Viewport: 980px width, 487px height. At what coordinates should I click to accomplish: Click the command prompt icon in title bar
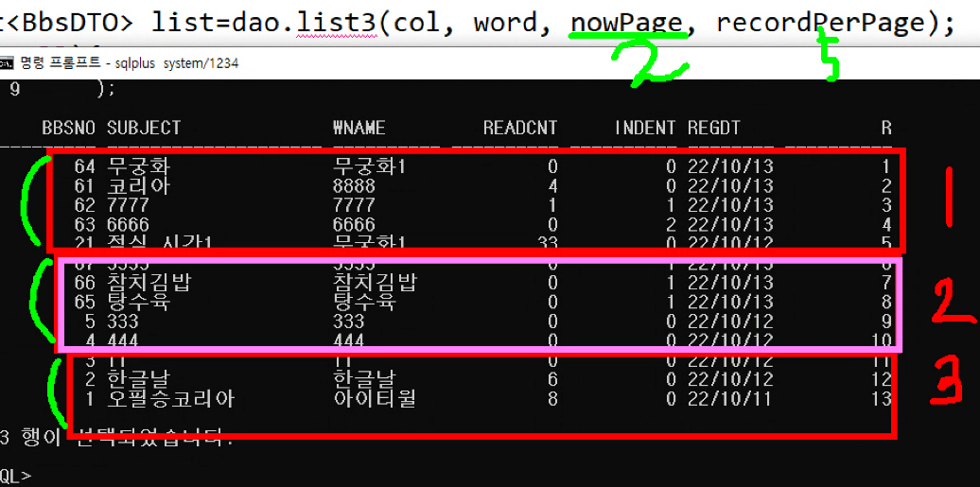pos(7,63)
